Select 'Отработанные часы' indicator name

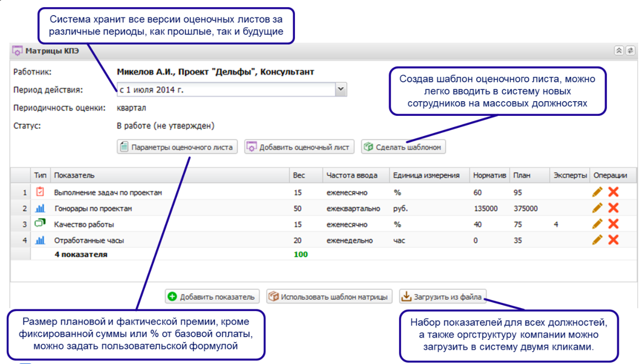point(89,240)
